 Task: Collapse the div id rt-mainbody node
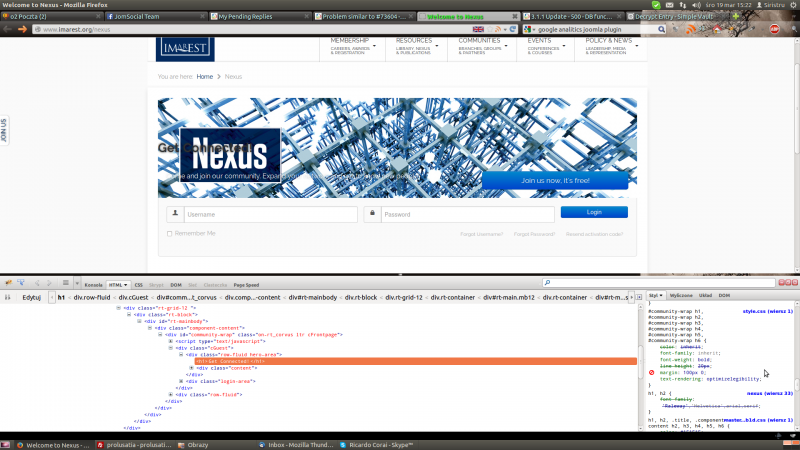coord(139,321)
